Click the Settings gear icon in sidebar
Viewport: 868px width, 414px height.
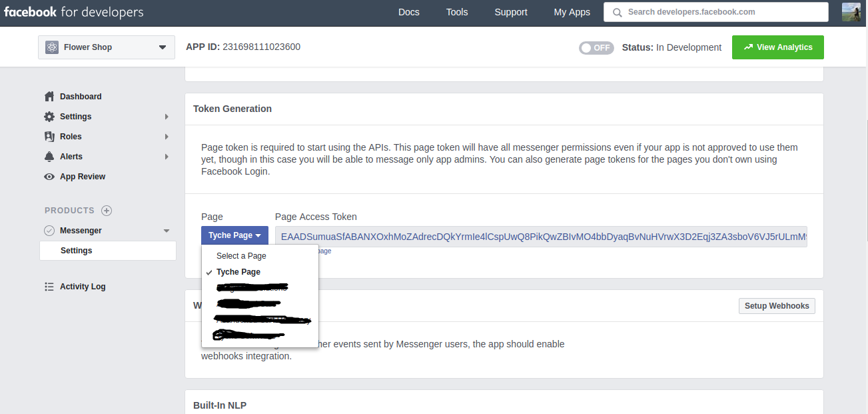[49, 117]
